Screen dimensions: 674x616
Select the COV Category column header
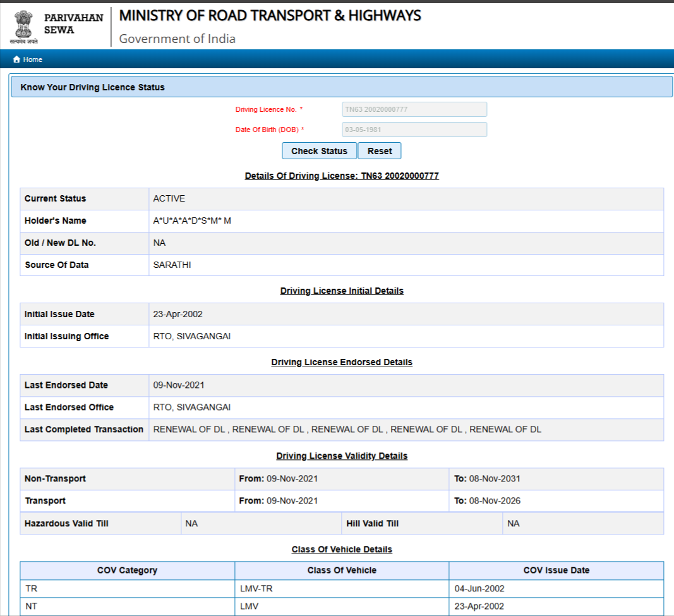pos(127,570)
